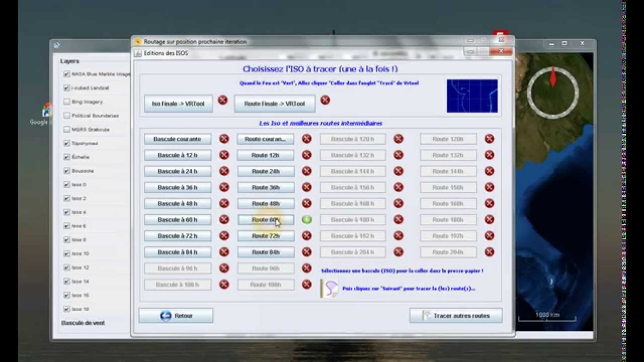Click red light icon beside Route courante button

pyautogui.click(x=306, y=139)
